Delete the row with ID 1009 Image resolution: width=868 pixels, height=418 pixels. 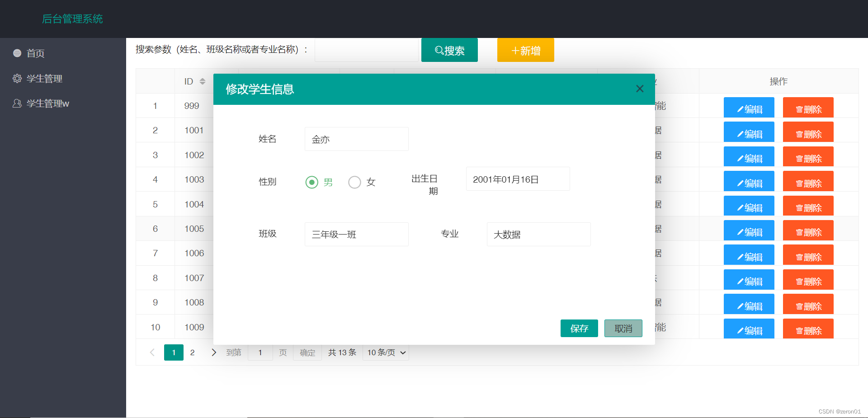pos(808,329)
